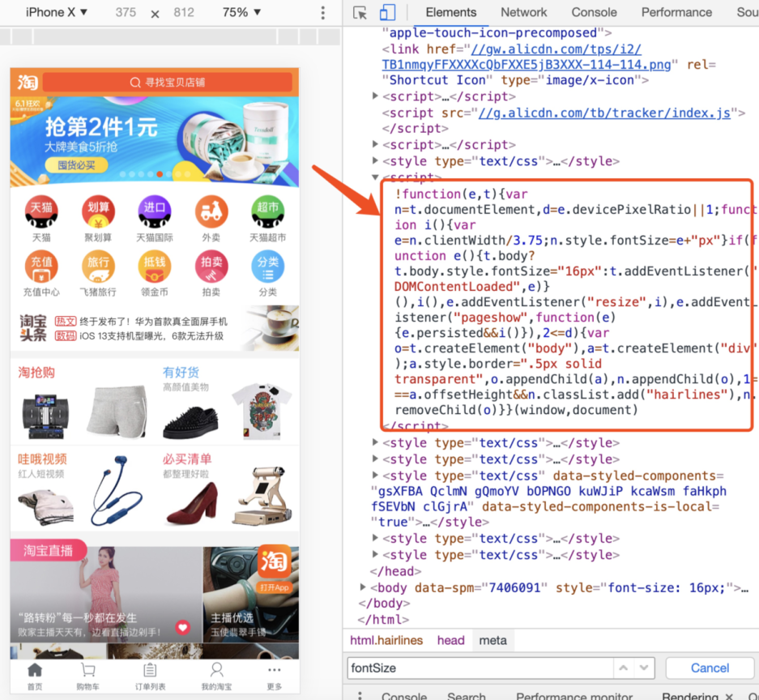The image size is (759, 700).
Task: Select html.hairlines in the breadcrumb
Action: click(x=386, y=641)
